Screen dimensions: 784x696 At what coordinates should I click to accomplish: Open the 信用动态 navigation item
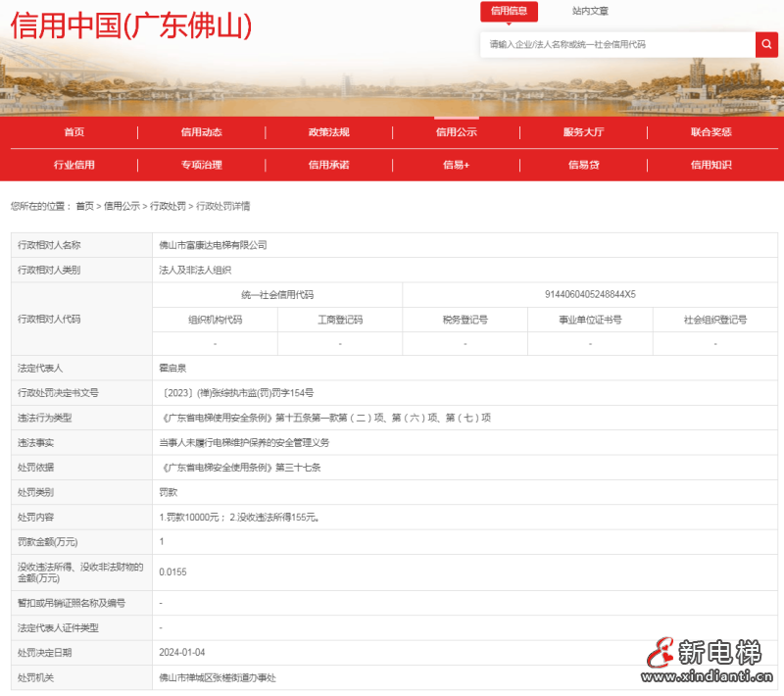(x=201, y=132)
